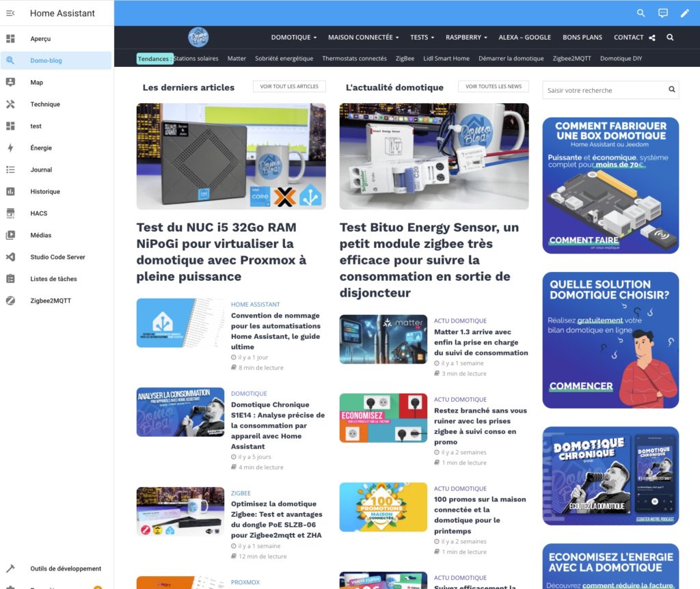700x589 pixels.
Task: Open the Énergie dashboard in sidebar
Action: (x=41, y=148)
